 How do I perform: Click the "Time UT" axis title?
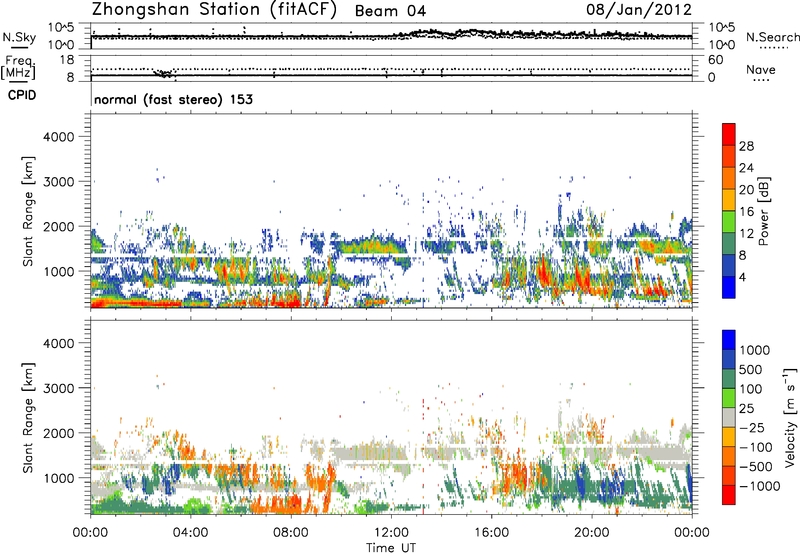tap(391, 548)
